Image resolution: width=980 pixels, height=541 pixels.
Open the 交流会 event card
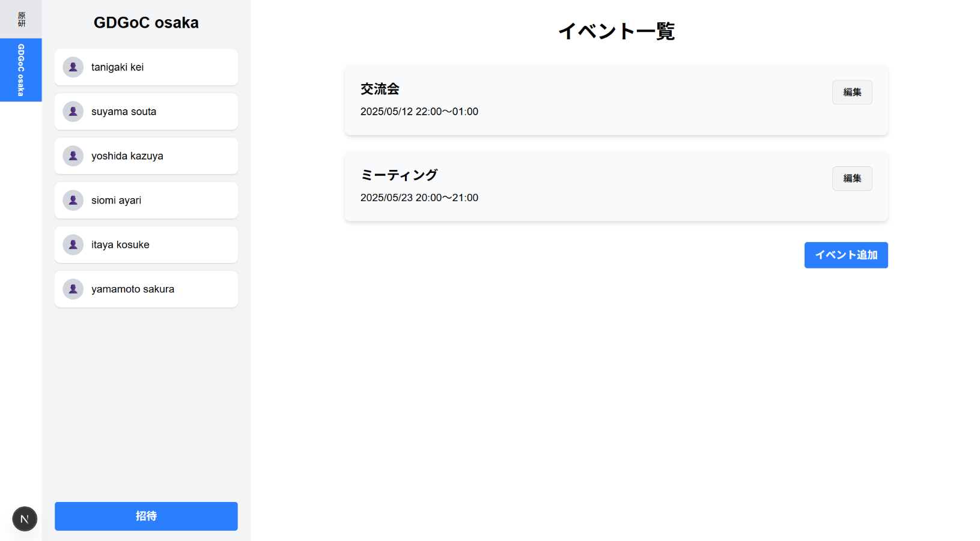pos(616,100)
